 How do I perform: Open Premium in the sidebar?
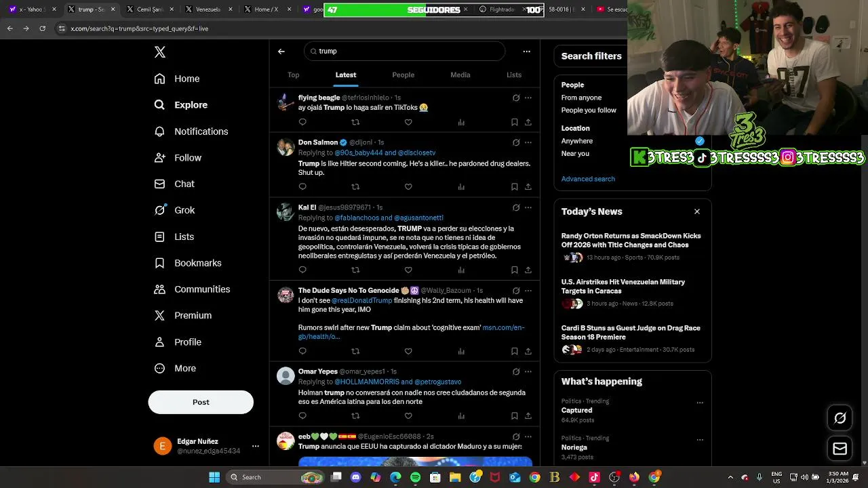click(x=183, y=315)
